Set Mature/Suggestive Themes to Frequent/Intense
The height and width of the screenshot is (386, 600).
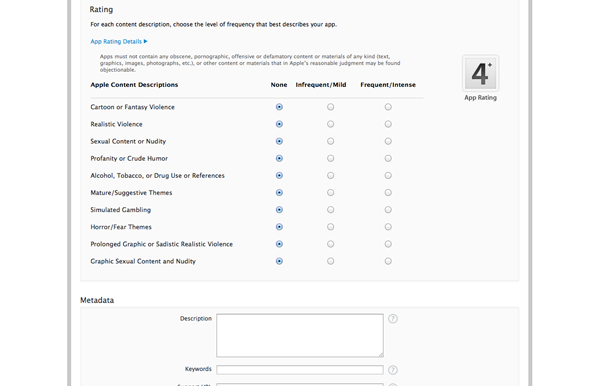[x=388, y=192]
